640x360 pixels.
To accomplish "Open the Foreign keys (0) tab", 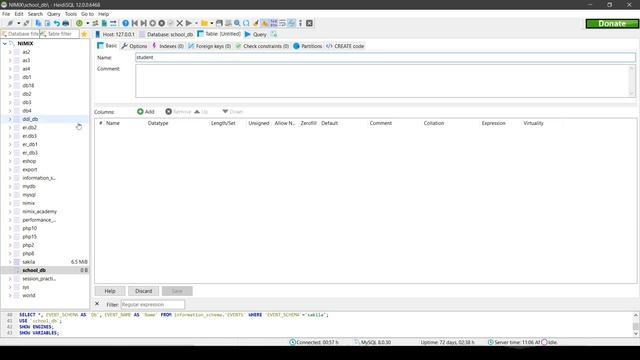I will point(209,46).
